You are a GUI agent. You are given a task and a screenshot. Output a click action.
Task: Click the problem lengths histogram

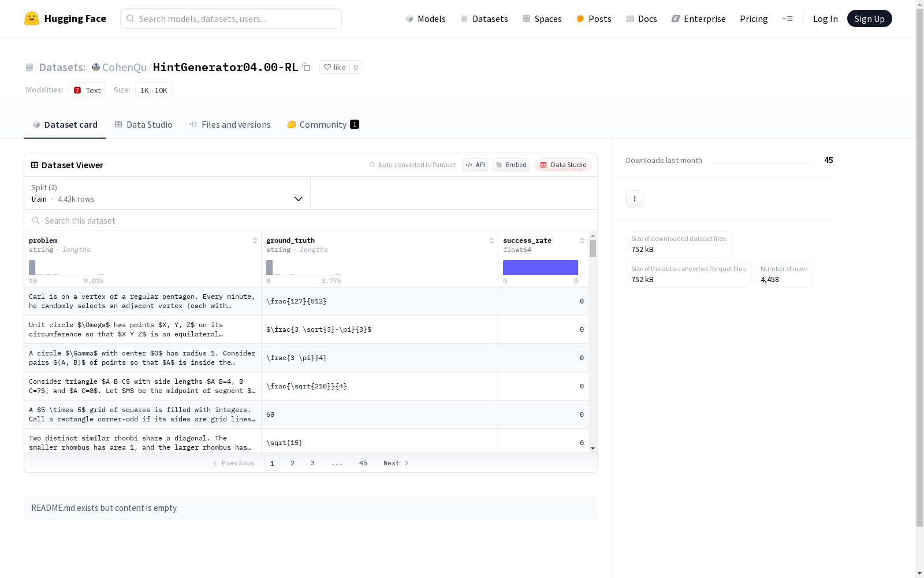[66, 268]
